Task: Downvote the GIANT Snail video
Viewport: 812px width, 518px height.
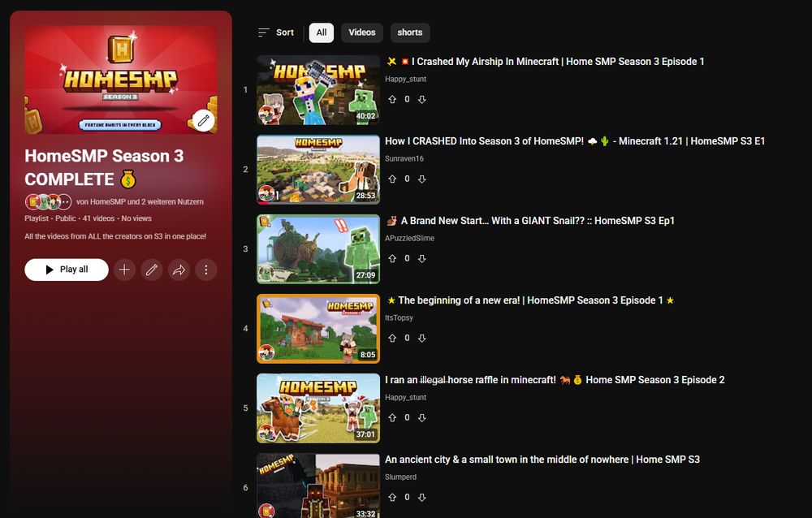Action: 422,258
